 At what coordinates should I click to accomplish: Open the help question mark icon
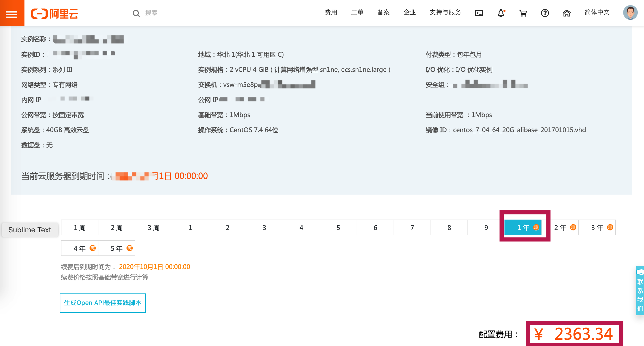545,13
